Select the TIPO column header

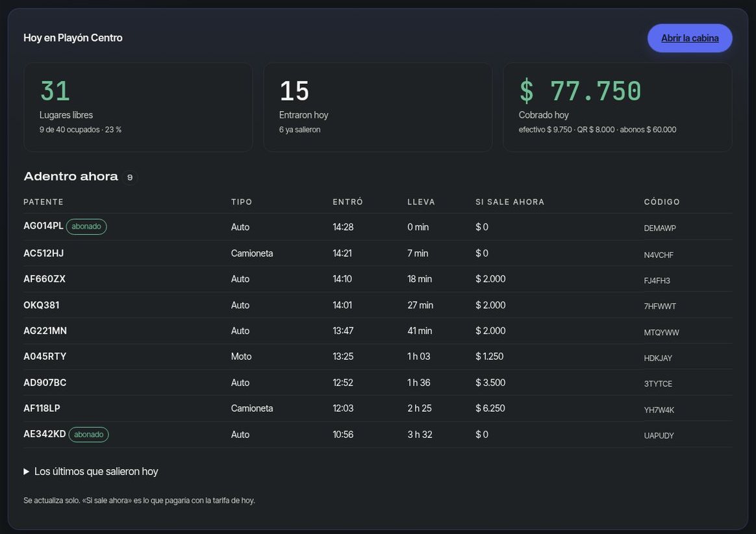pyautogui.click(x=242, y=201)
